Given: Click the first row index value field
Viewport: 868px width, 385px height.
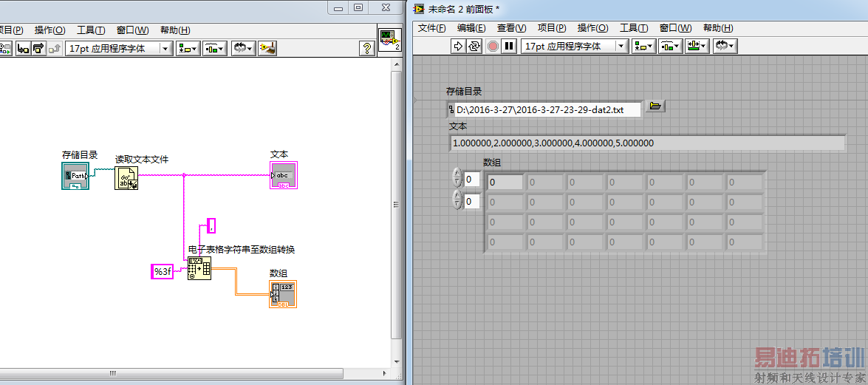Looking at the screenshot, I should [x=472, y=179].
